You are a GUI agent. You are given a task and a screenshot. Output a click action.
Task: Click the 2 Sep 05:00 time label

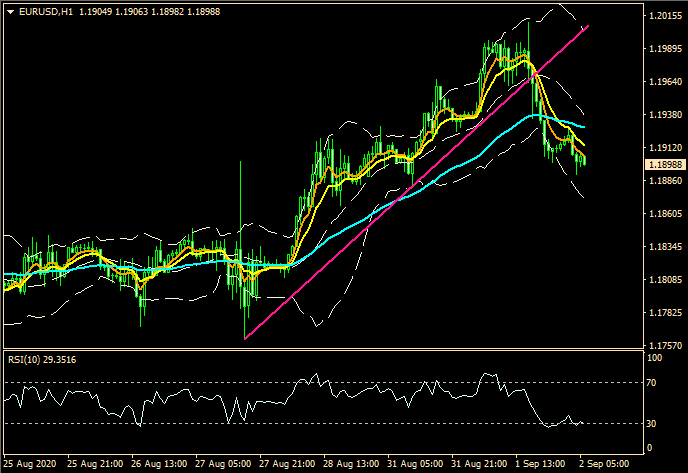point(603,465)
